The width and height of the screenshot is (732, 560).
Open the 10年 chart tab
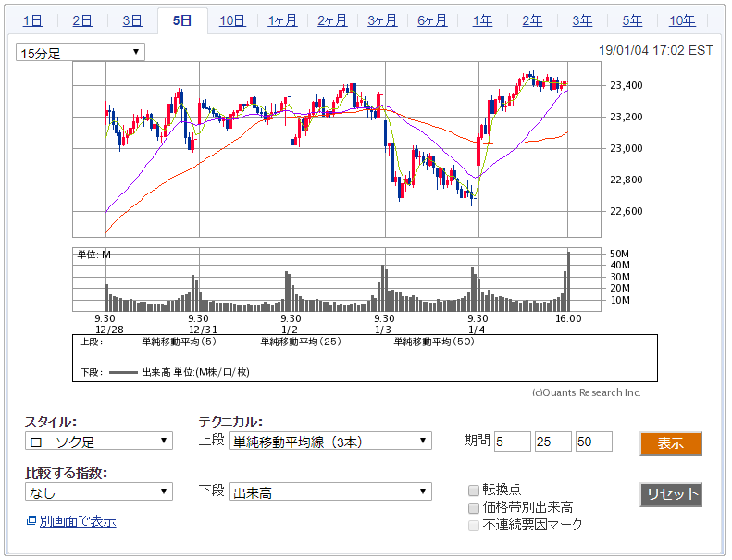click(x=682, y=20)
